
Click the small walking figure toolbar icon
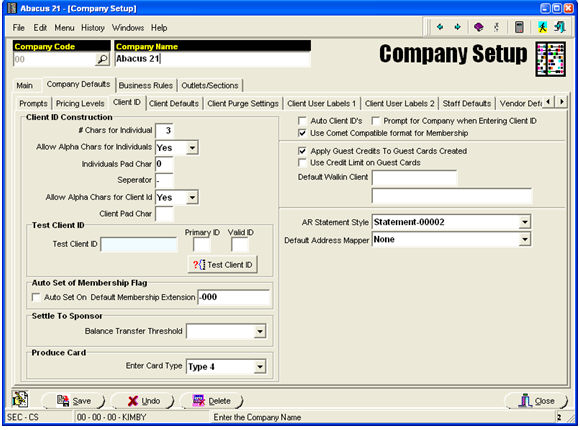tap(496, 27)
